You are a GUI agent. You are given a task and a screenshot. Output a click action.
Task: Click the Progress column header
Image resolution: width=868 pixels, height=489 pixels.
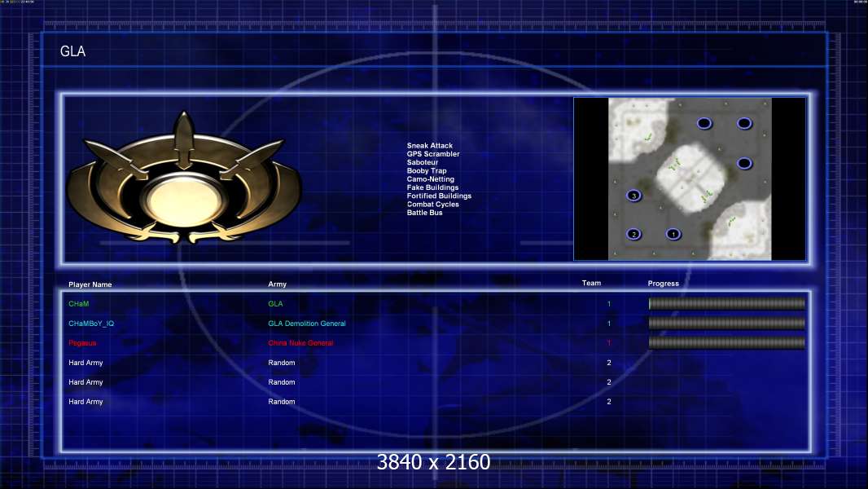pyautogui.click(x=663, y=284)
